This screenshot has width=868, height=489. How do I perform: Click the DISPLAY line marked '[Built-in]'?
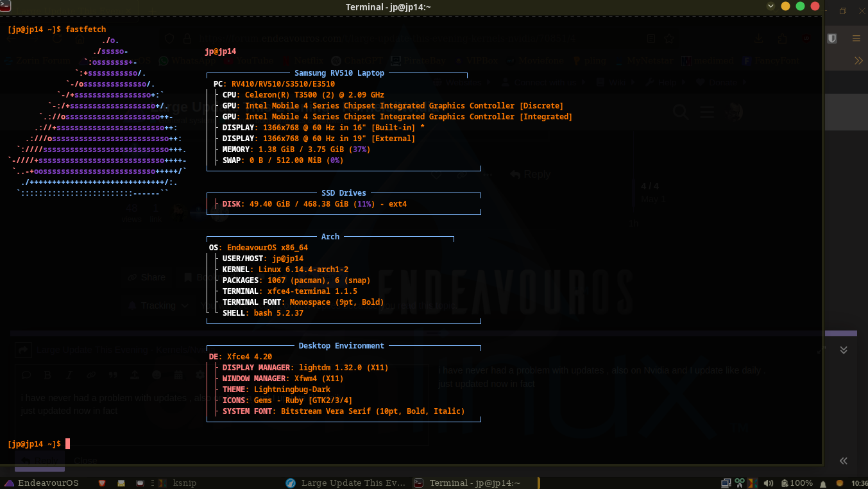pyautogui.click(x=323, y=128)
